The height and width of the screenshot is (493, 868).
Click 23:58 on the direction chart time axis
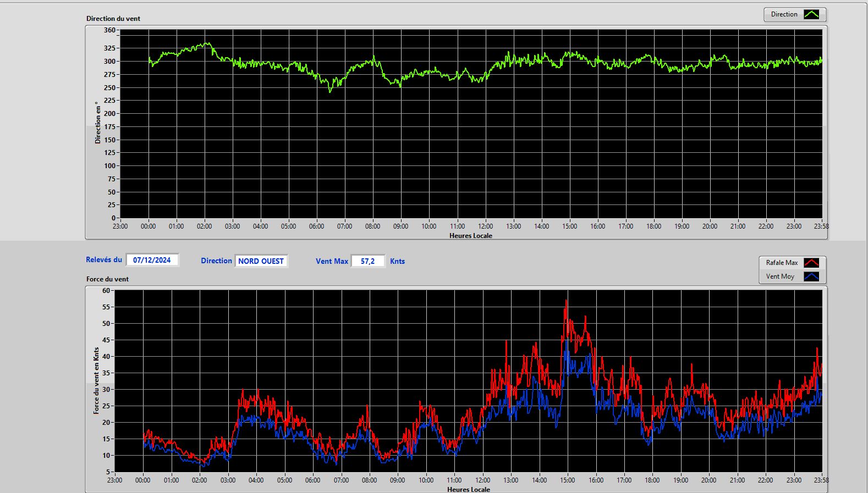coord(821,226)
